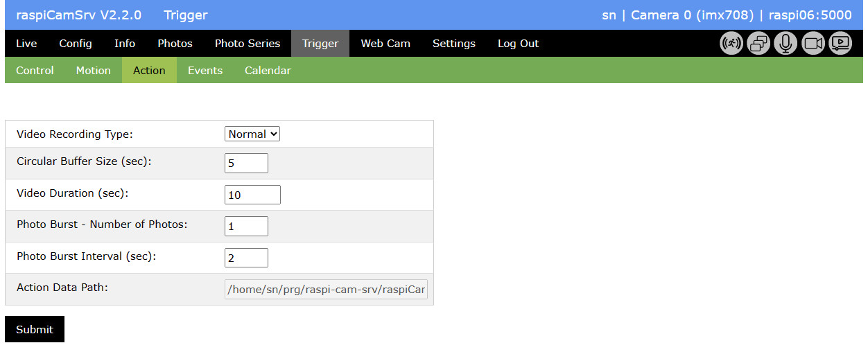This screenshot has width=868, height=361.
Task: Open the Photo Series menu
Action: (x=248, y=44)
